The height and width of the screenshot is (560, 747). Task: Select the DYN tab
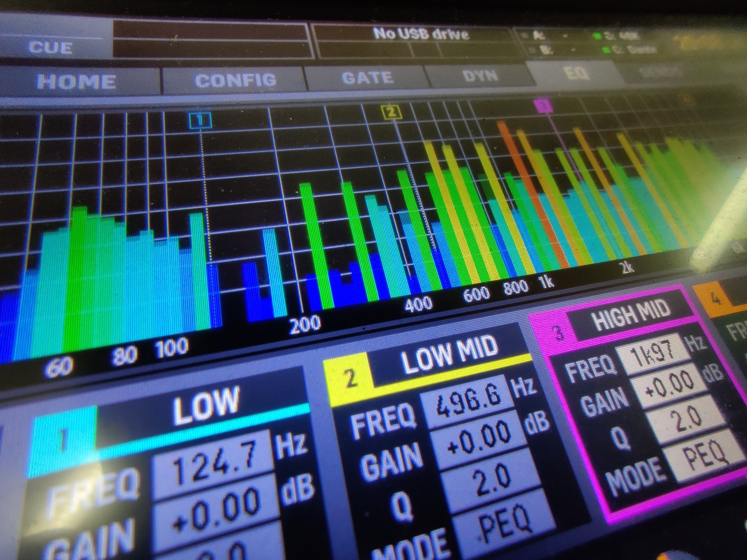(x=480, y=75)
